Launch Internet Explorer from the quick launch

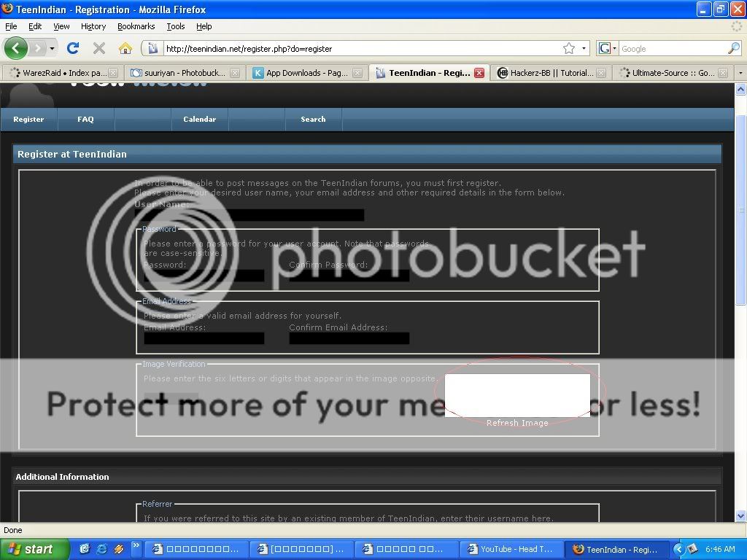tap(102, 549)
